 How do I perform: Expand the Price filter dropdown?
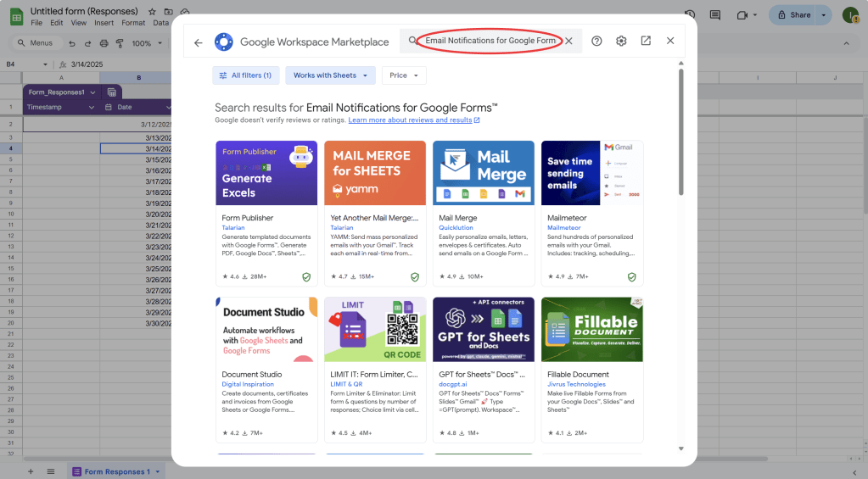404,75
